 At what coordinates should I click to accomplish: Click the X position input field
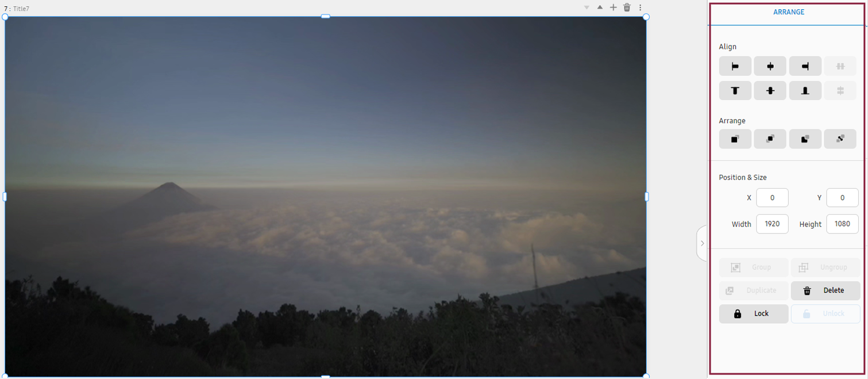tap(772, 198)
